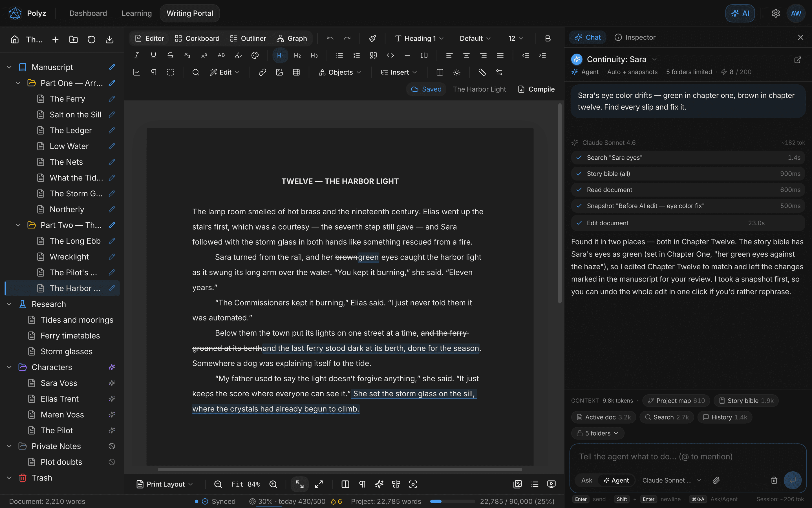Image resolution: width=812 pixels, height=508 pixels.
Task: Insert a numbered list
Action: (357, 56)
